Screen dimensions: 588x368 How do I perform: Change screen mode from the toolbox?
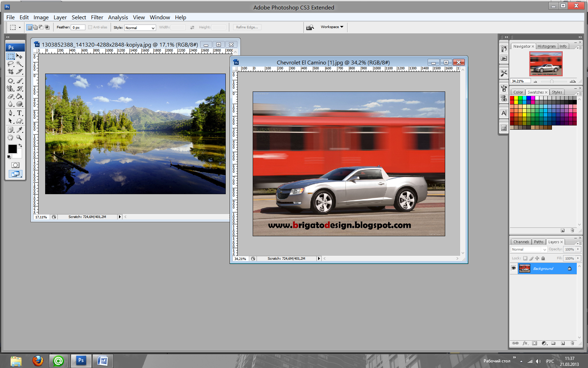pos(15,174)
